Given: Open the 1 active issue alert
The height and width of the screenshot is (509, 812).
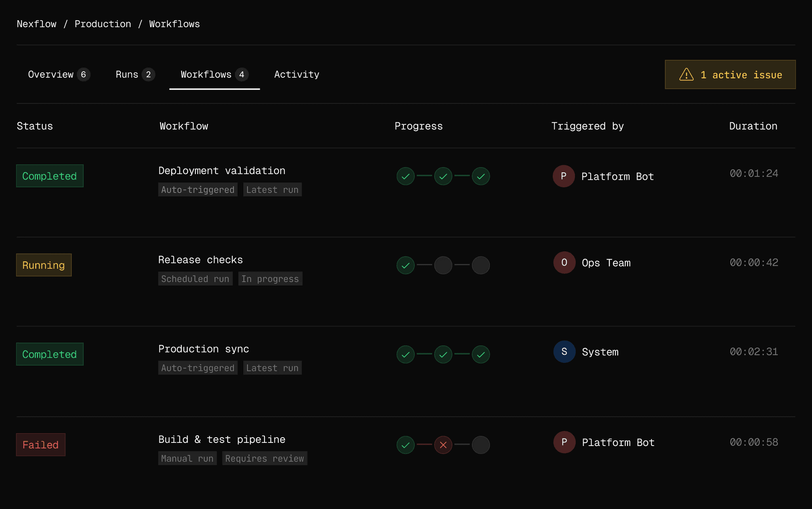Looking at the screenshot, I should pos(730,74).
